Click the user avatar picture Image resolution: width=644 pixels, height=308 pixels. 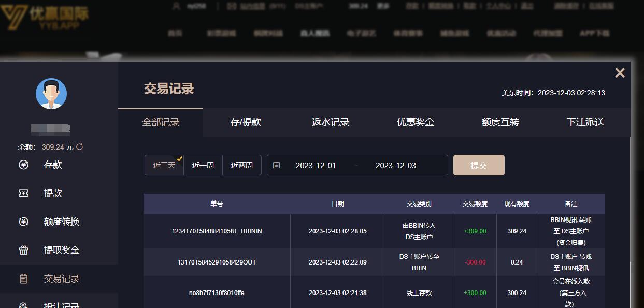tap(51, 94)
